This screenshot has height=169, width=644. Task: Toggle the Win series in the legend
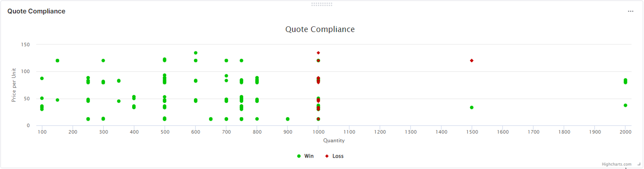click(x=305, y=156)
